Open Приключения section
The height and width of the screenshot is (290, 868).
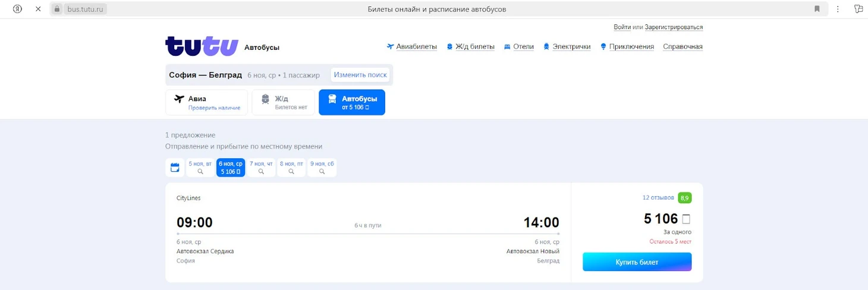coord(627,47)
